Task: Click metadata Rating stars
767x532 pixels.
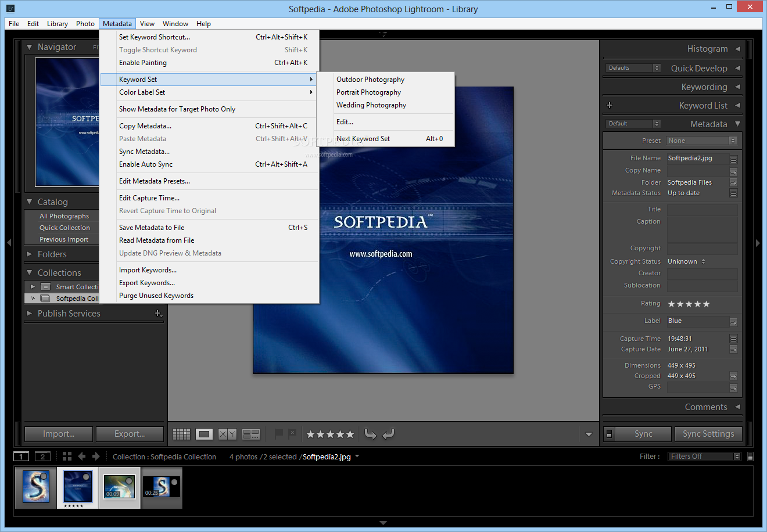Action: click(x=689, y=304)
